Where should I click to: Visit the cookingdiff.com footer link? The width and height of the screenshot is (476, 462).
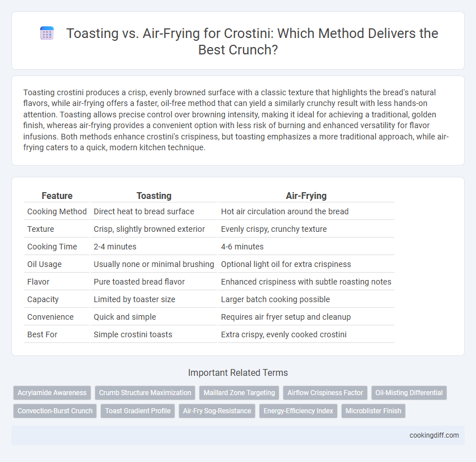[x=434, y=435]
